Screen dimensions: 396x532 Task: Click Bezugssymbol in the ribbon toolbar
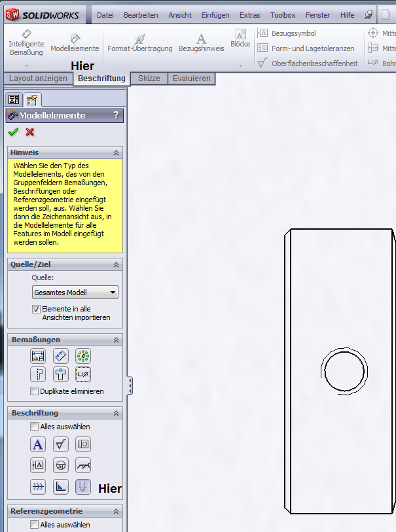(287, 33)
